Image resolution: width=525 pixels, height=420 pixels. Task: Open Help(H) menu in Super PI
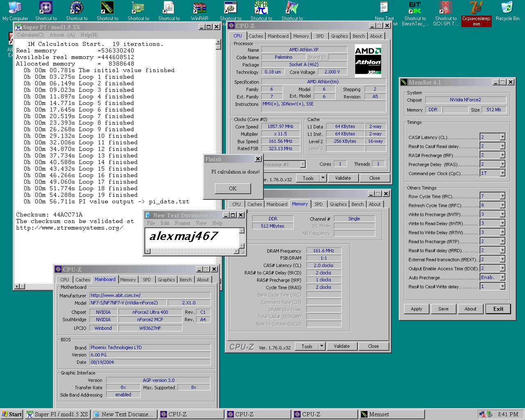[x=89, y=35]
